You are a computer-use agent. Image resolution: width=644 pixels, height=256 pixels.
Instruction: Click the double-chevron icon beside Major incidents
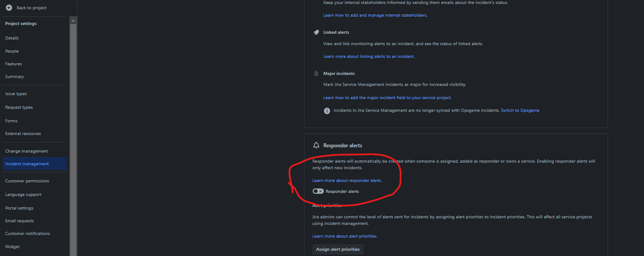coord(316,73)
